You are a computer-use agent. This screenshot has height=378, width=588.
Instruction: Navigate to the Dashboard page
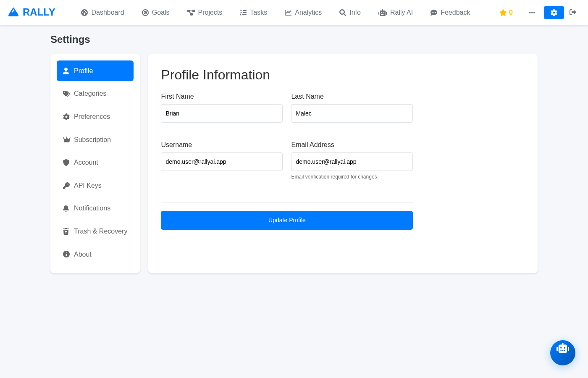(x=102, y=13)
